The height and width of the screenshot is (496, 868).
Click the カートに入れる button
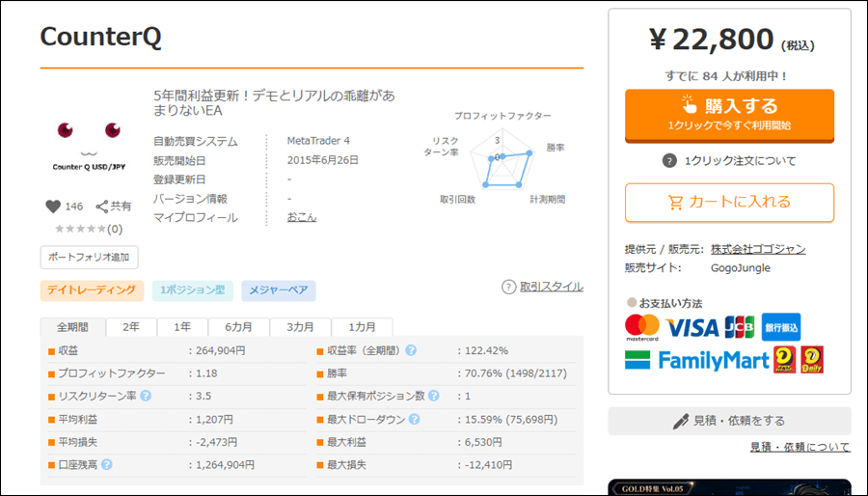[729, 203]
